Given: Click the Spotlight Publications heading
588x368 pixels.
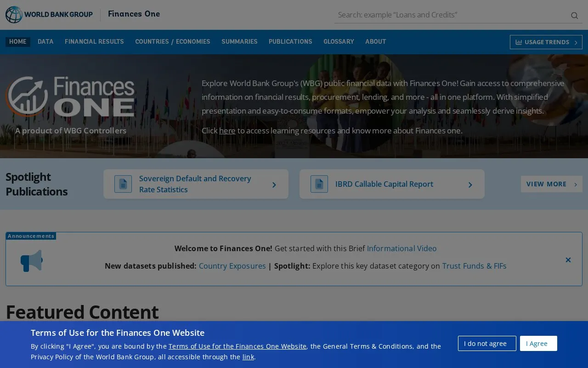Looking at the screenshot, I should (x=37, y=184).
